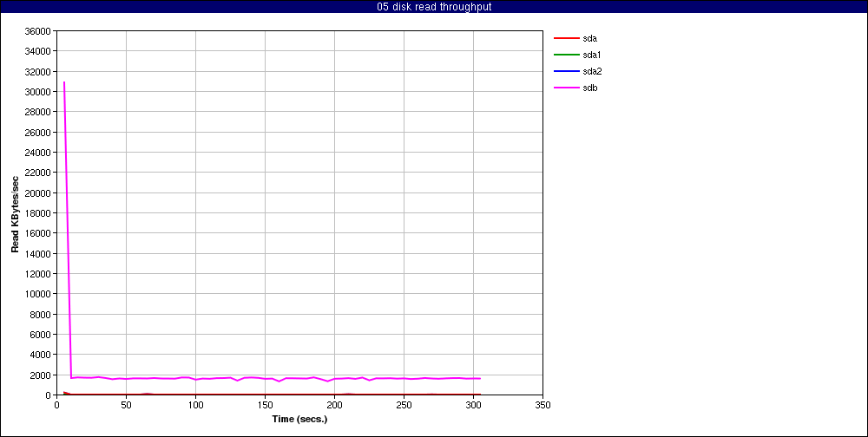Viewport: 868px width, 437px height.
Task: Click the 250 x-axis tick label
Action: (x=404, y=405)
